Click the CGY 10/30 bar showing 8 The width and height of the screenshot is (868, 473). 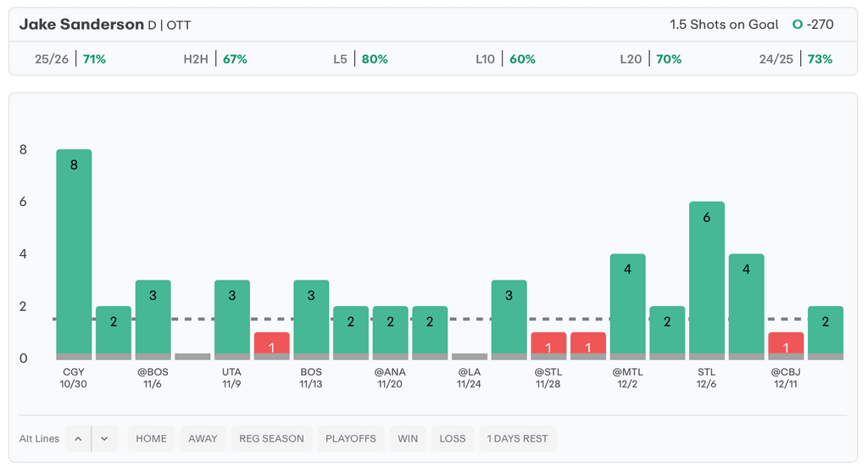click(74, 254)
